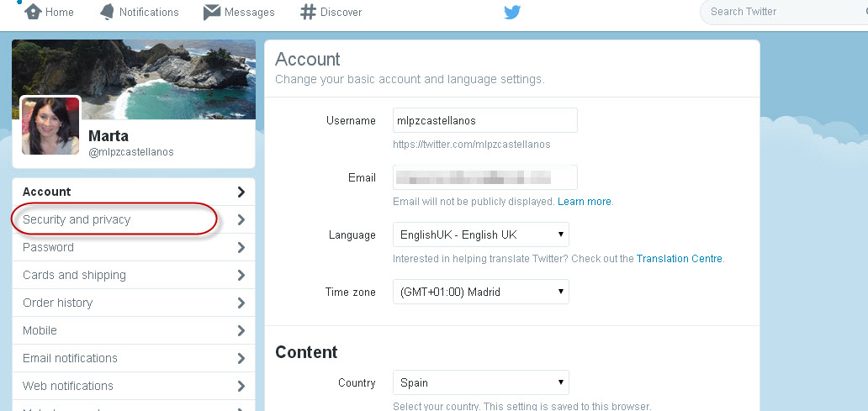Open Mobile settings
The width and height of the screenshot is (868, 411).
(134, 330)
